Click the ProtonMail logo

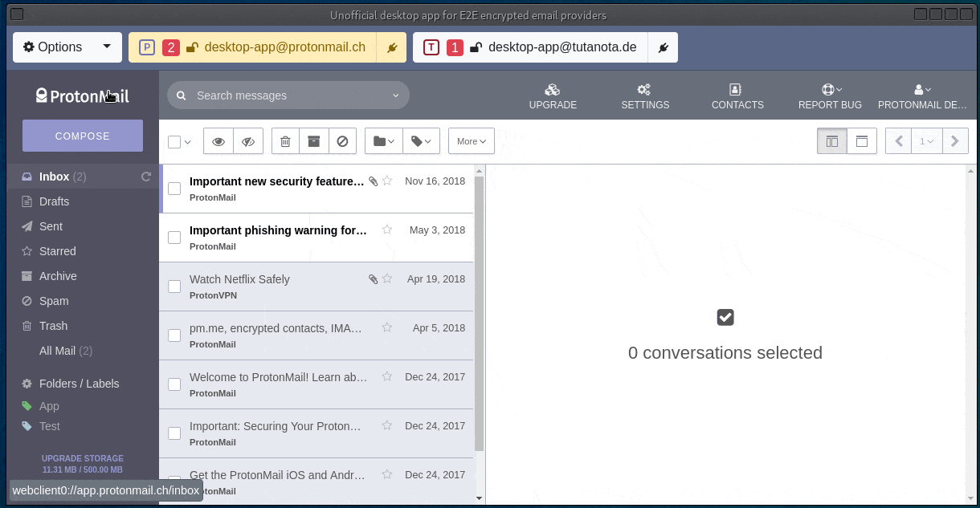point(82,96)
